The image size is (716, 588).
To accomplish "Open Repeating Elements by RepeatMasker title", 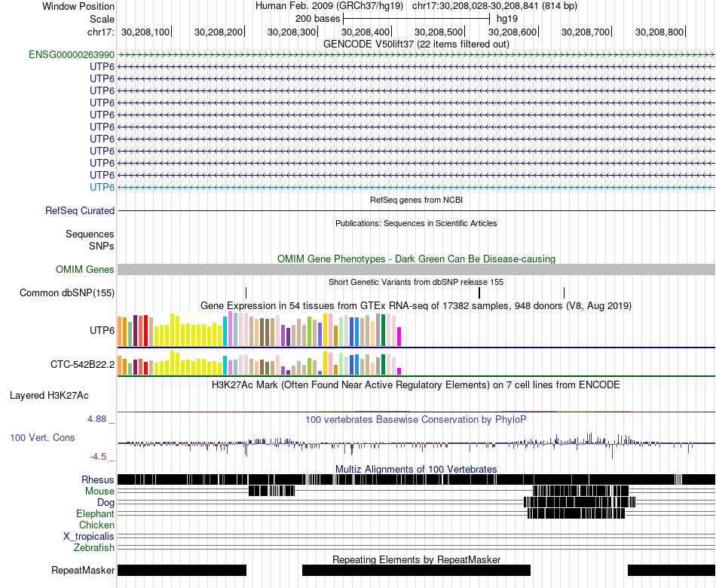I will [x=416, y=559].
